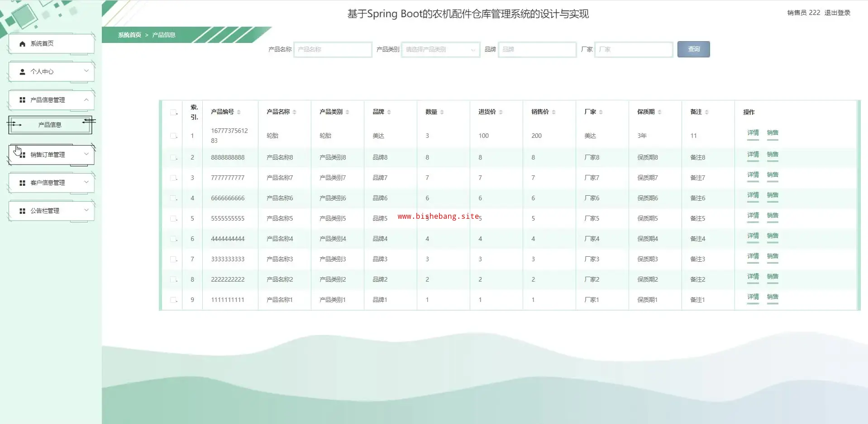The height and width of the screenshot is (424, 868).
Task: Click the home icon beside 系统首页
Action: (x=22, y=44)
